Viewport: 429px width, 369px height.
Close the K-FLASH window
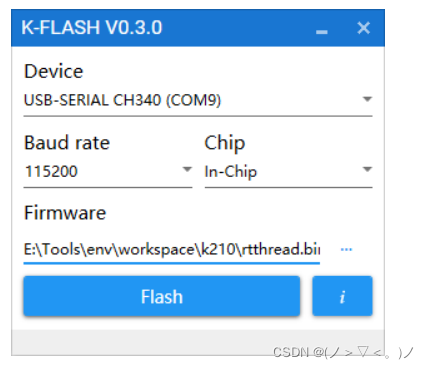363,28
